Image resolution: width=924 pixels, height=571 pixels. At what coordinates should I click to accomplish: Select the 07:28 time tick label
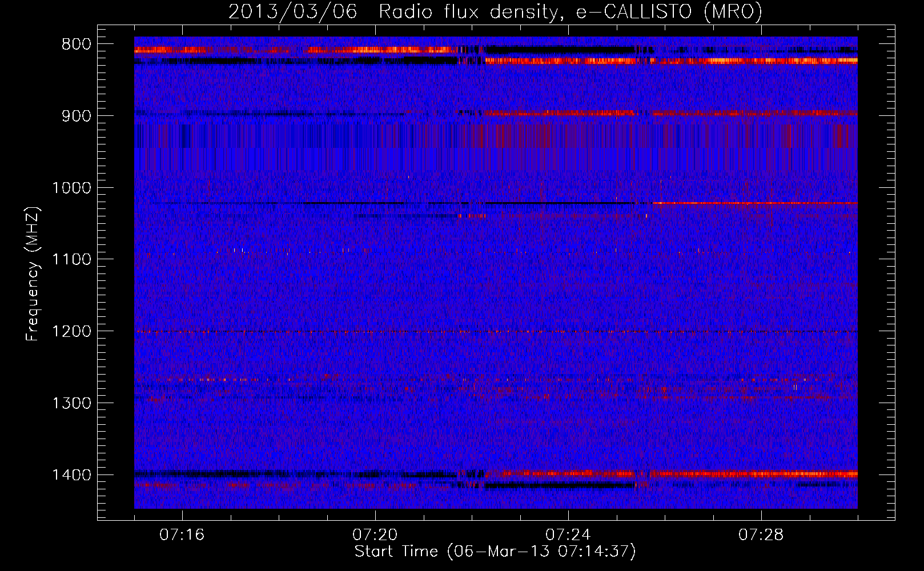click(761, 535)
